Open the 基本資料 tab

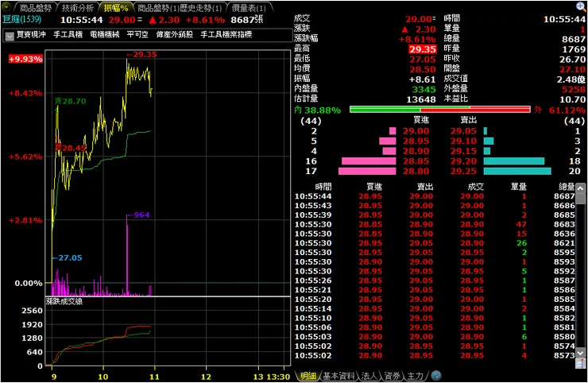coord(339,376)
